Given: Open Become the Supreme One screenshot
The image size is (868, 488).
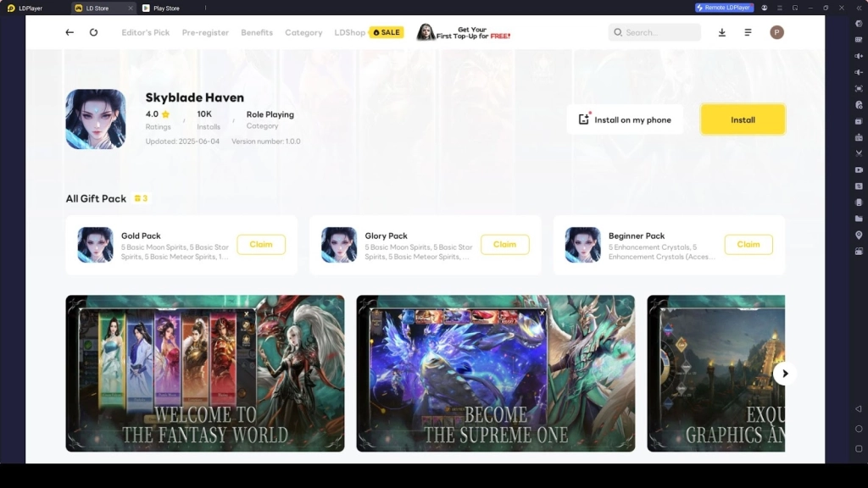Looking at the screenshot, I should click(x=495, y=374).
